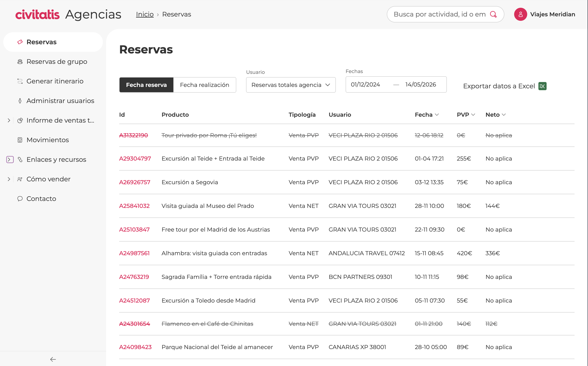Sort the table by PVP
This screenshot has width=588, height=366.
pos(466,115)
